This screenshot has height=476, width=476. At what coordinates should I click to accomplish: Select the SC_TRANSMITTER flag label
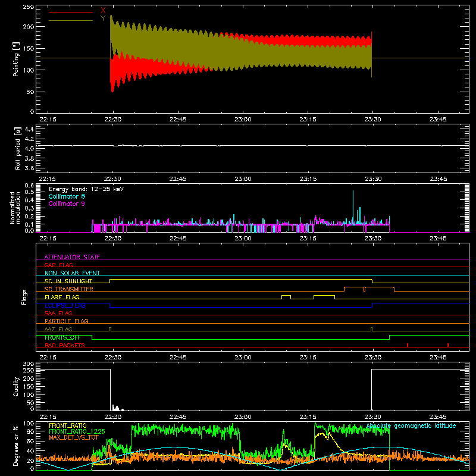pyautogui.click(x=69, y=289)
